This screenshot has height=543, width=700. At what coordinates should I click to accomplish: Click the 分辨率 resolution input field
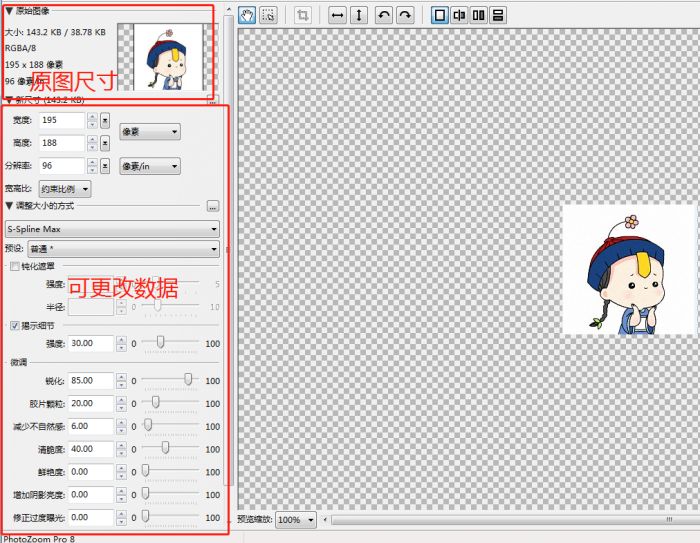click(x=62, y=166)
